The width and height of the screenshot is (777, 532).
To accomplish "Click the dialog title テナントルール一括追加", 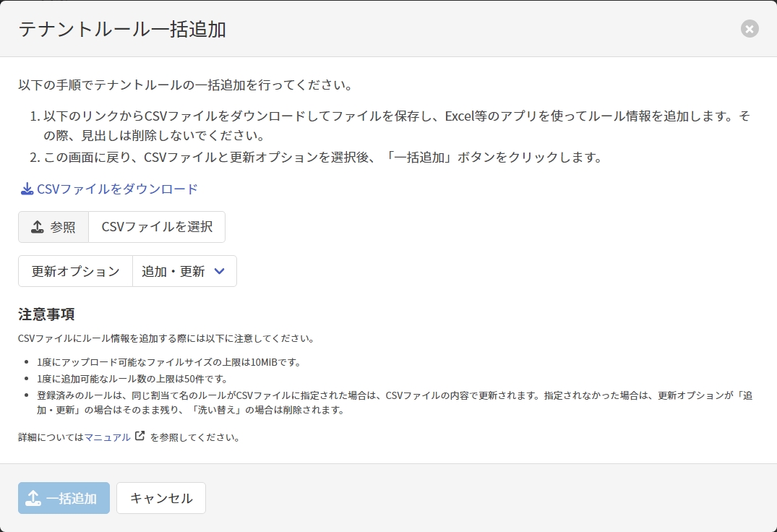I will tap(122, 29).
